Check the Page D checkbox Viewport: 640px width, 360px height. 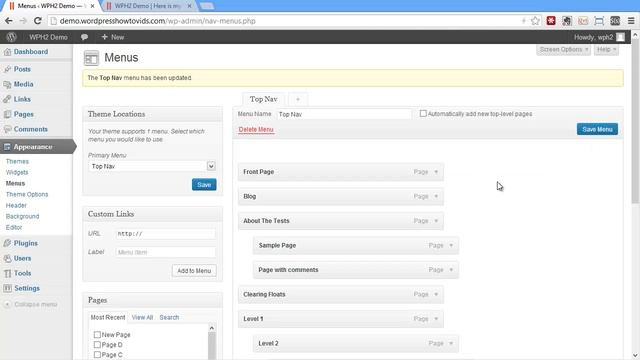pyautogui.click(x=97, y=345)
